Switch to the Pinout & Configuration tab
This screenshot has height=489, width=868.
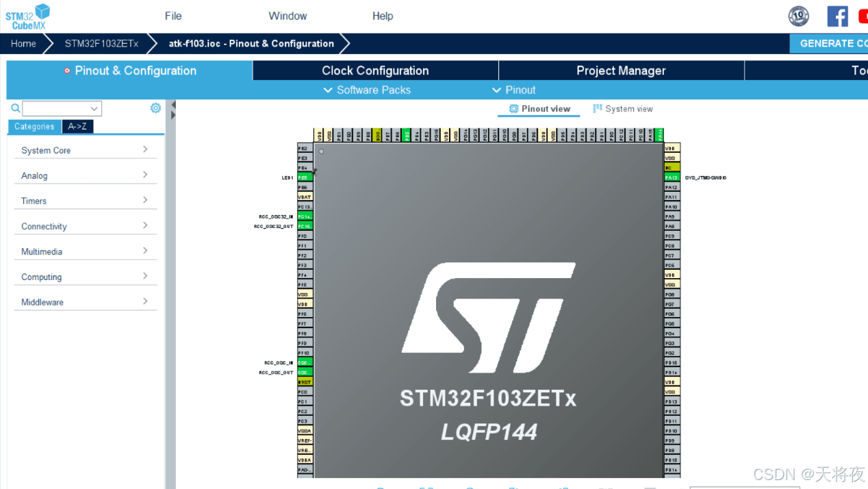coord(129,71)
